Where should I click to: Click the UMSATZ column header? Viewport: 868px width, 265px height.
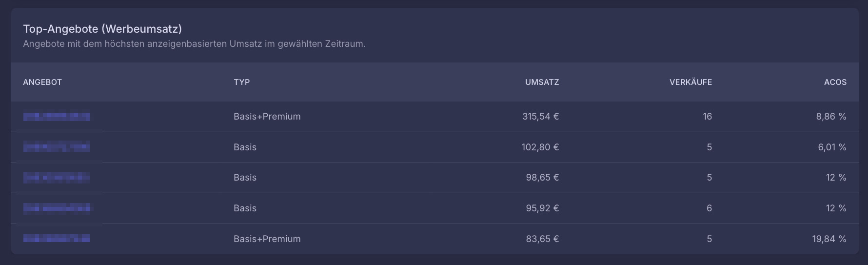coord(542,82)
